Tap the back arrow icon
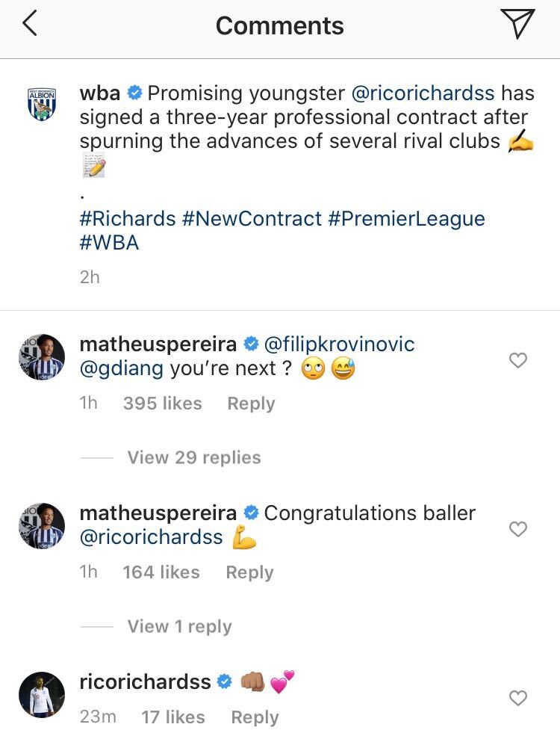560x742 pixels. [x=29, y=25]
